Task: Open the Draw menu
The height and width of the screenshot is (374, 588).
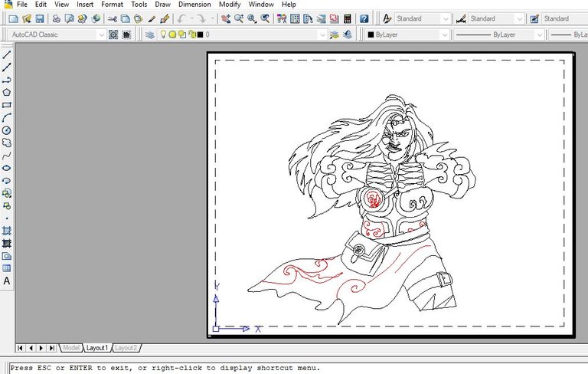Action: click(163, 5)
